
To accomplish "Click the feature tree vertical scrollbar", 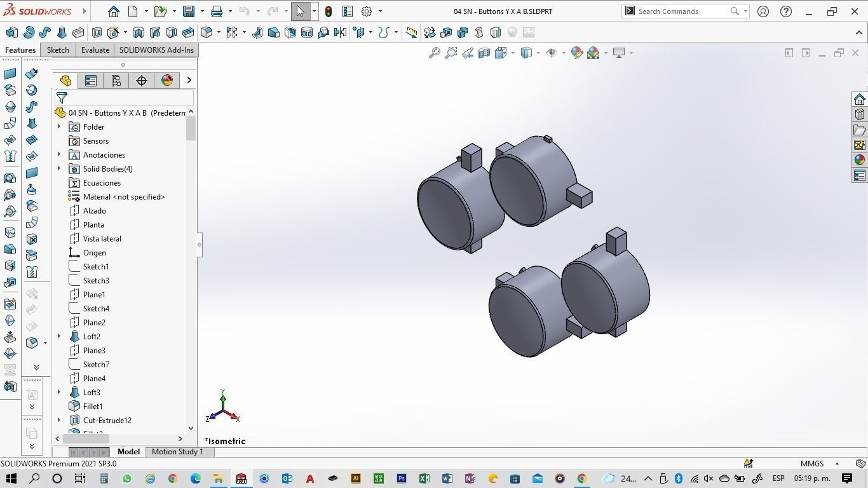I will pos(191,129).
